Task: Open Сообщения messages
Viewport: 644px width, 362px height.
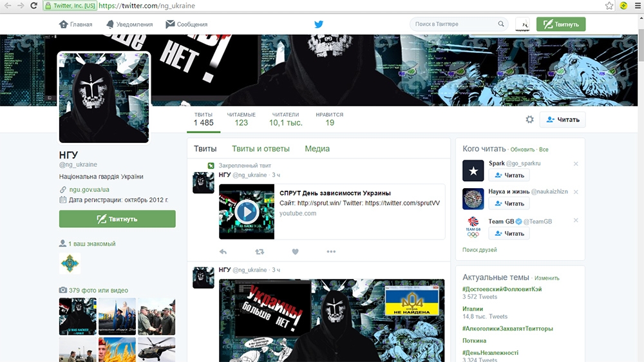Action: [187, 24]
